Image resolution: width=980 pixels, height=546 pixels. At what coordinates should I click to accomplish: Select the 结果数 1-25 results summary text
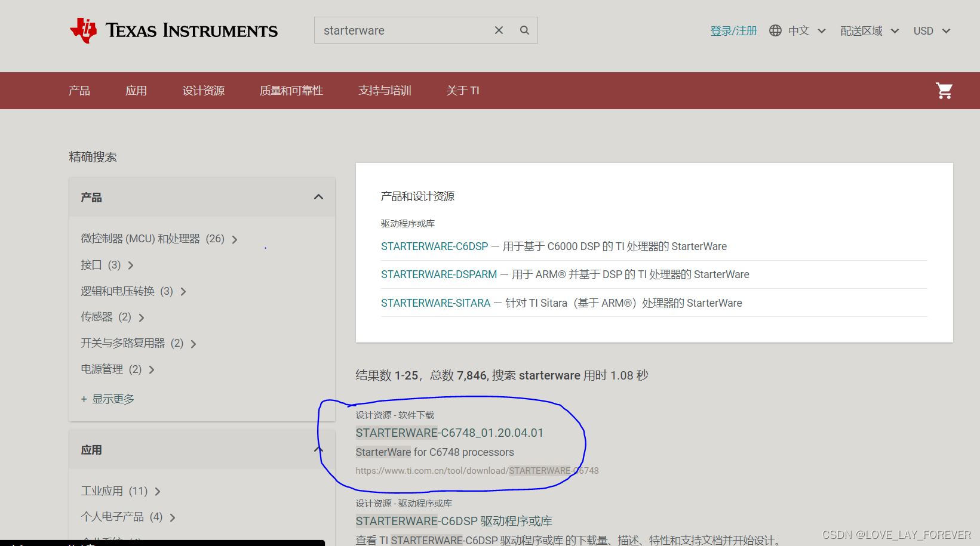coord(502,375)
